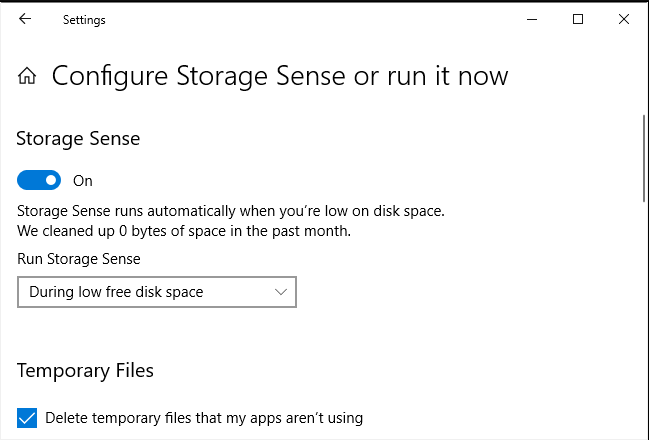Minimize the Settings window
The height and width of the screenshot is (440, 649).
coord(532,19)
